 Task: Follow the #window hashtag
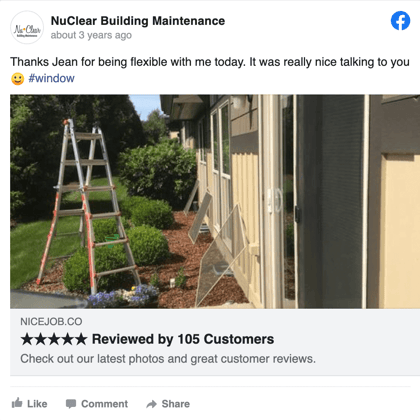point(51,78)
